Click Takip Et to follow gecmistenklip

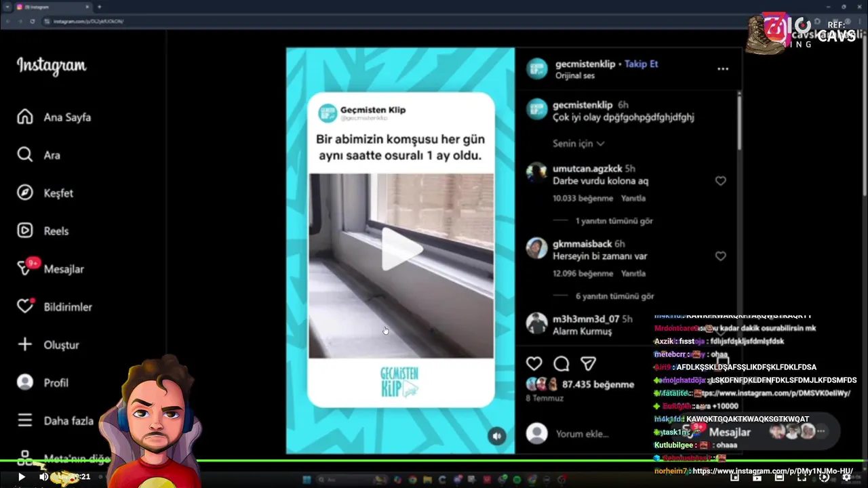tap(641, 64)
